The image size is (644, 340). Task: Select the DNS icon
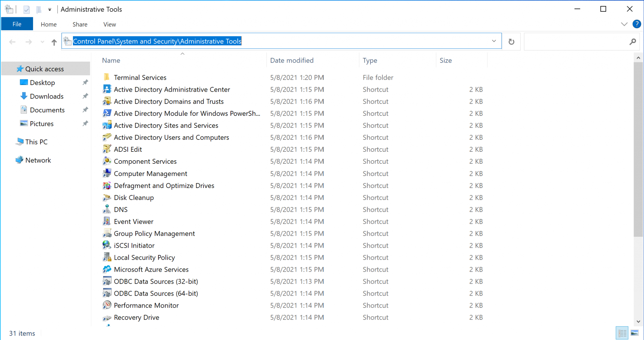107,209
